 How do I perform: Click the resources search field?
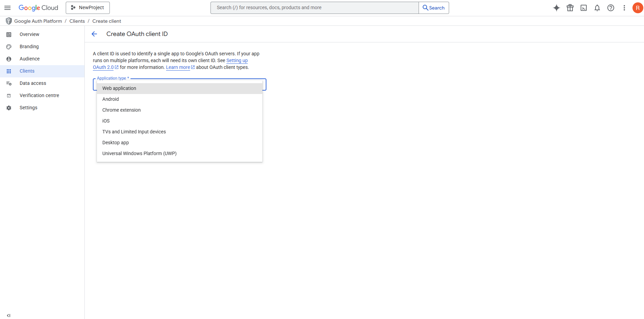[314, 7]
